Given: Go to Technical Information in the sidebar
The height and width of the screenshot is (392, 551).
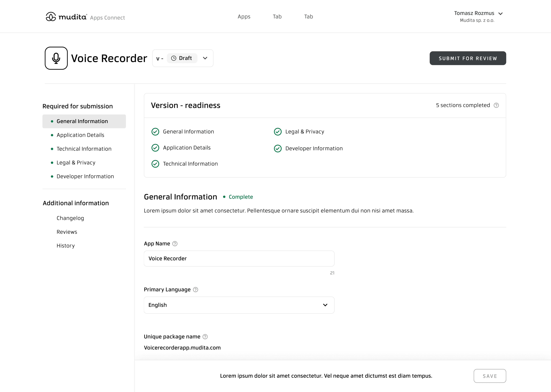Looking at the screenshot, I should 84,149.
